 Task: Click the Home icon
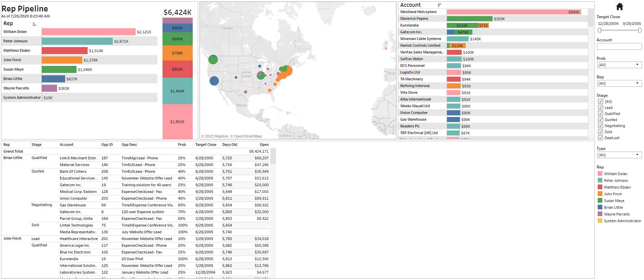(x=619, y=6)
